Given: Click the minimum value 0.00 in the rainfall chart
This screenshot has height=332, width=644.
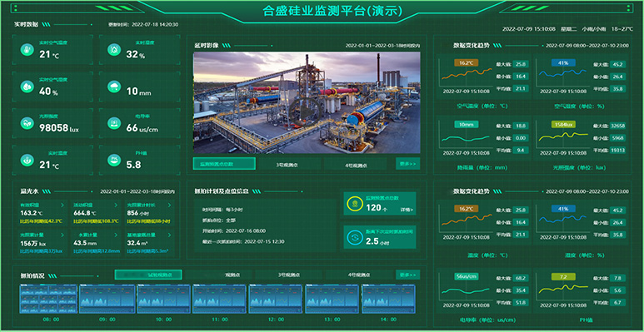Looking at the screenshot, I should 521,138.
